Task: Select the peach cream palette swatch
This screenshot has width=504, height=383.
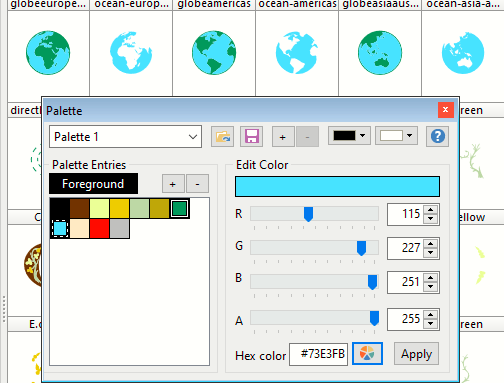Action: click(x=79, y=229)
